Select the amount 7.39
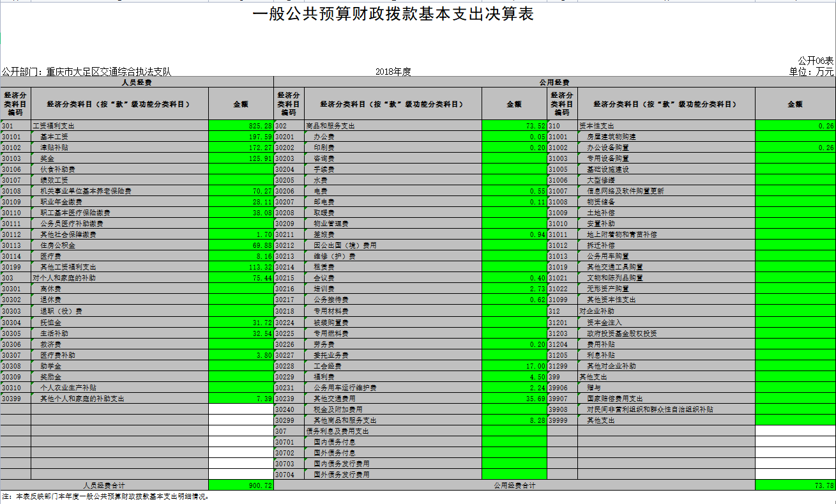 click(241, 399)
